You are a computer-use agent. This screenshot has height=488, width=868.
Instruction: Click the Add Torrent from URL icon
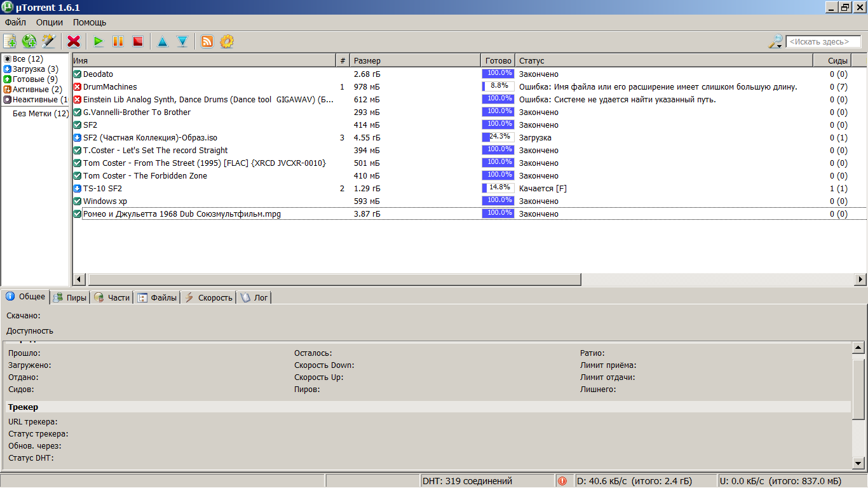click(29, 41)
